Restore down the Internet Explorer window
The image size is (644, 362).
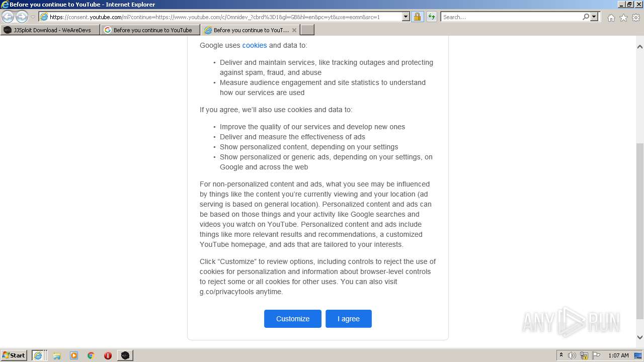tap(630, 5)
